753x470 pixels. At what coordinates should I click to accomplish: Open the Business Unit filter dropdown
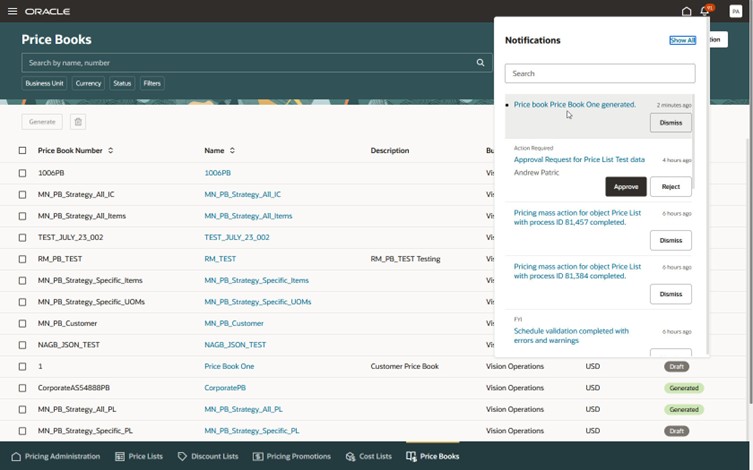pyautogui.click(x=44, y=83)
